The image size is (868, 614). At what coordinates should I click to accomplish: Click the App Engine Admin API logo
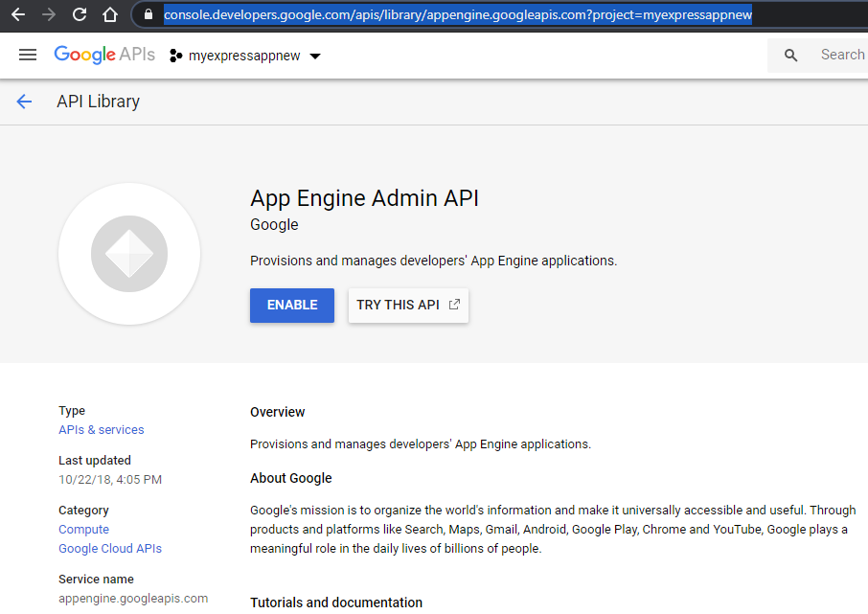click(129, 254)
